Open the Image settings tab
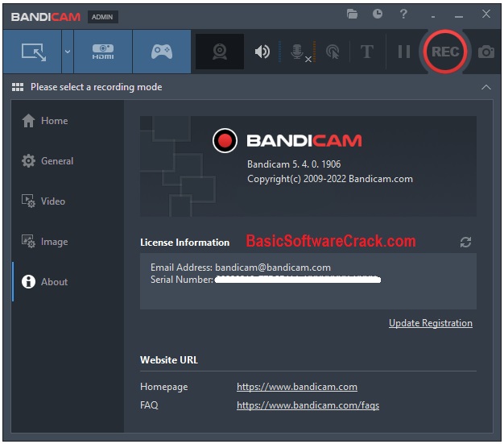Viewport: 504px width, 444px height. [44, 241]
